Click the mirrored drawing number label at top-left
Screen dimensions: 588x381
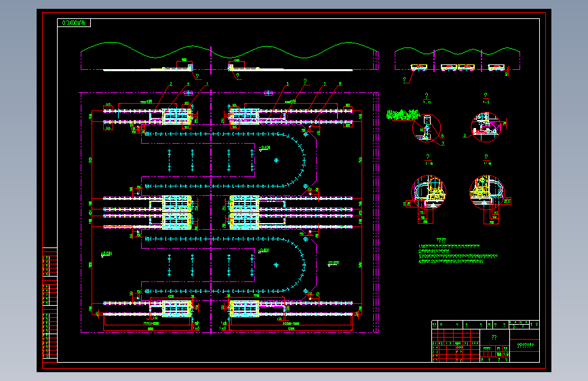point(74,23)
